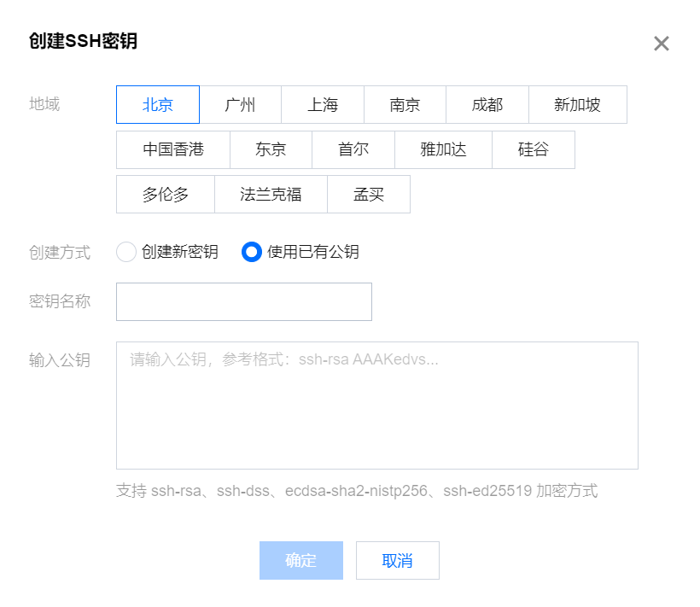This screenshot has width=700, height=607.
Task: Select the 法兰克福 region
Action: pos(270,194)
